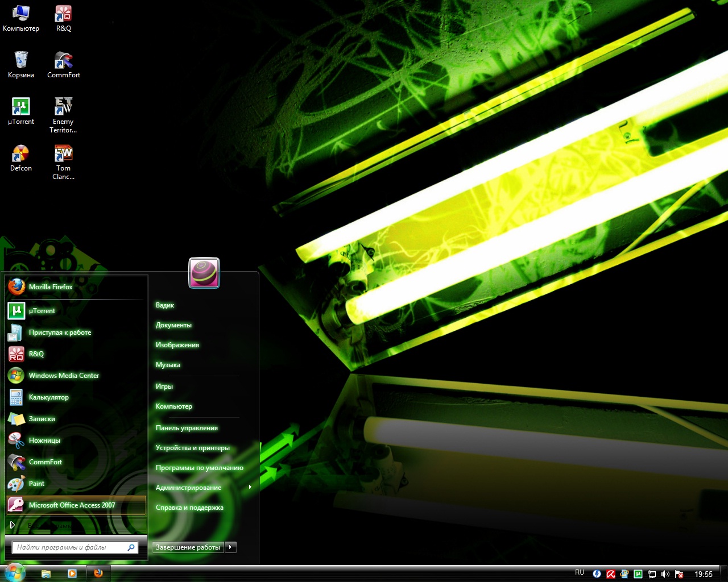Select the µTorrent desktop shortcut
Screen dimensions: 728x582
click(21, 111)
